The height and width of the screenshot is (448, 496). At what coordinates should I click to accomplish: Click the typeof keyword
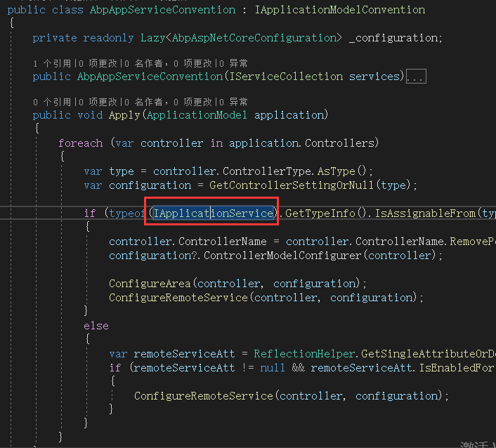pyautogui.click(x=127, y=213)
